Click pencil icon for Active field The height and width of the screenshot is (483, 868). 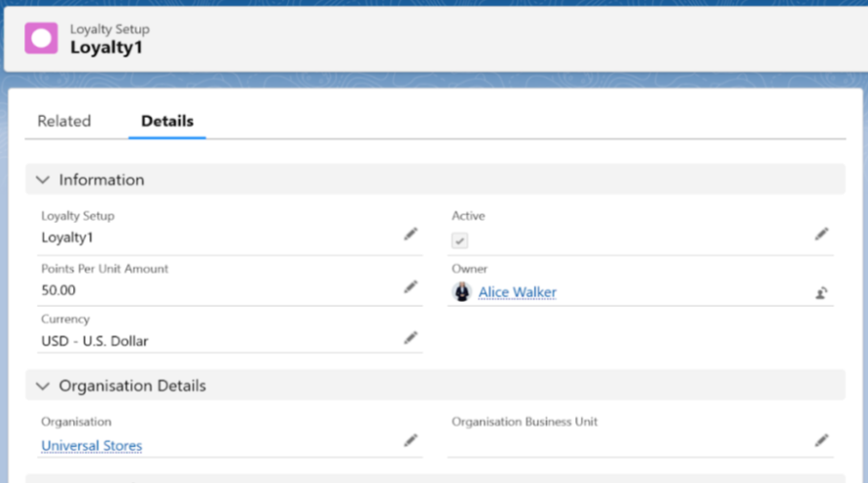tap(821, 235)
